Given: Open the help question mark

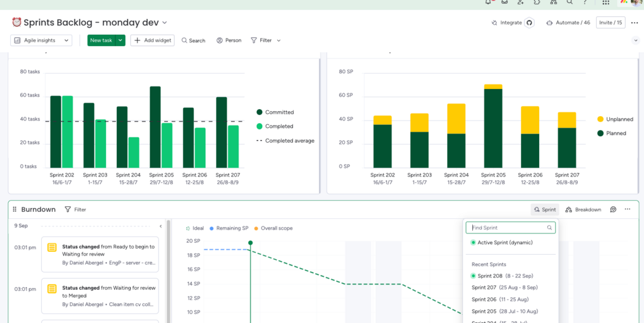Looking at the screenshot, I should click(x=585, y=2).
